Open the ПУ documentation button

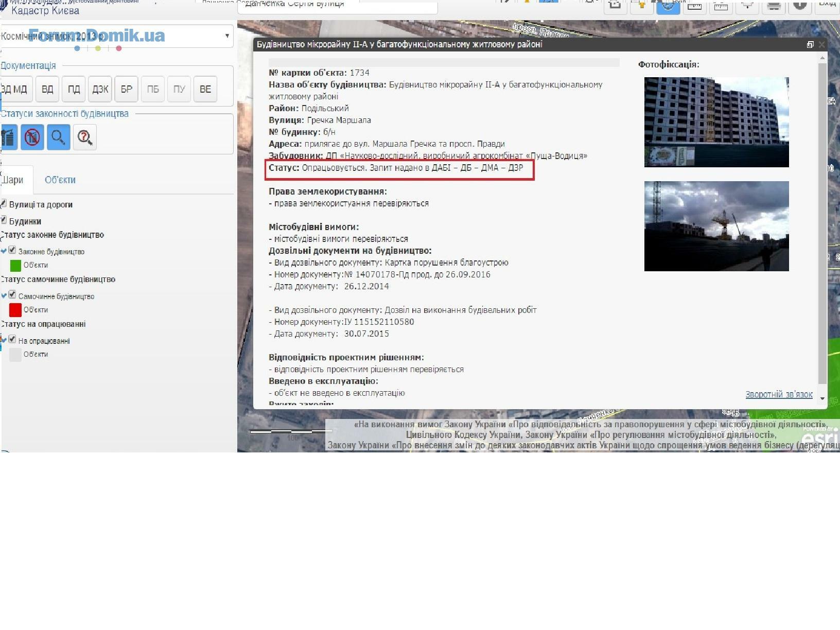(179, 89)
